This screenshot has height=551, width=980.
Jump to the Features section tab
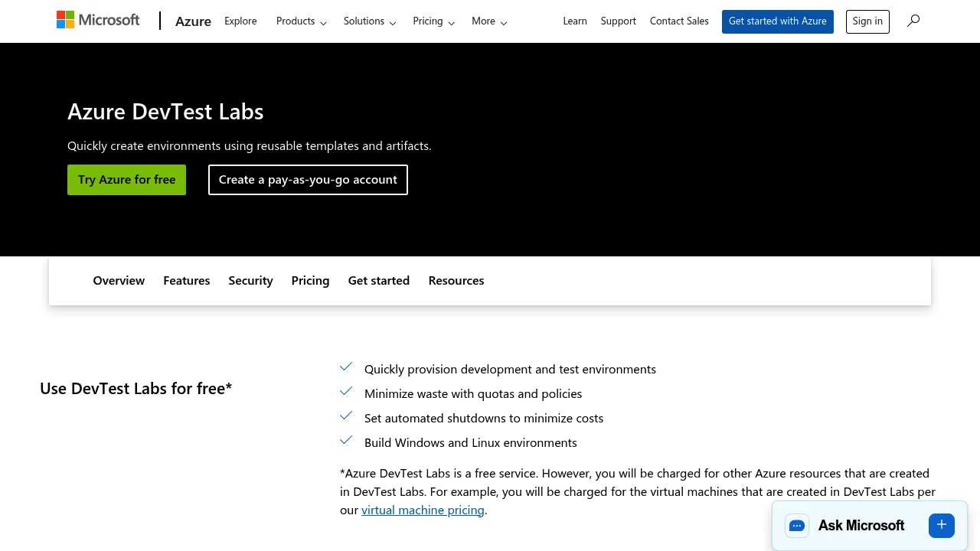pos(187,281)
